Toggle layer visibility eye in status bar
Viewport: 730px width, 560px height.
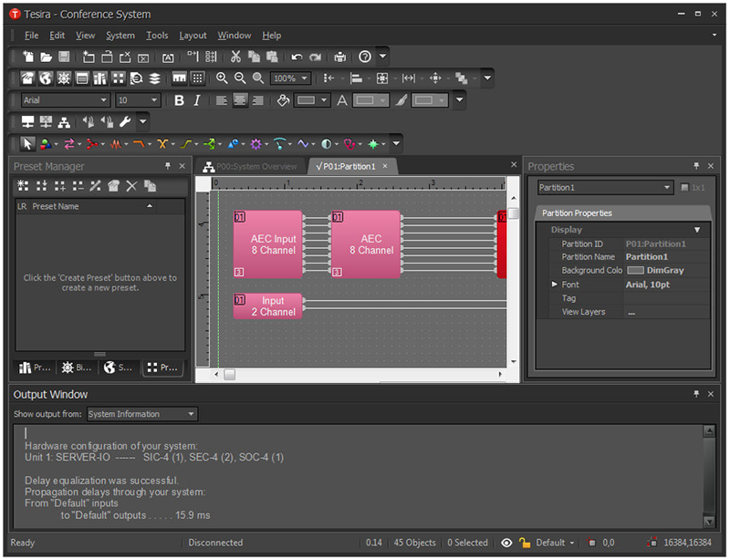coord(506,543)
